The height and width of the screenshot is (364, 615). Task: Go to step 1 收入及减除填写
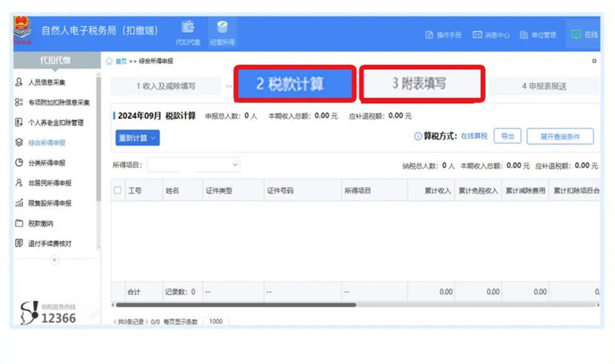[165, 87]
